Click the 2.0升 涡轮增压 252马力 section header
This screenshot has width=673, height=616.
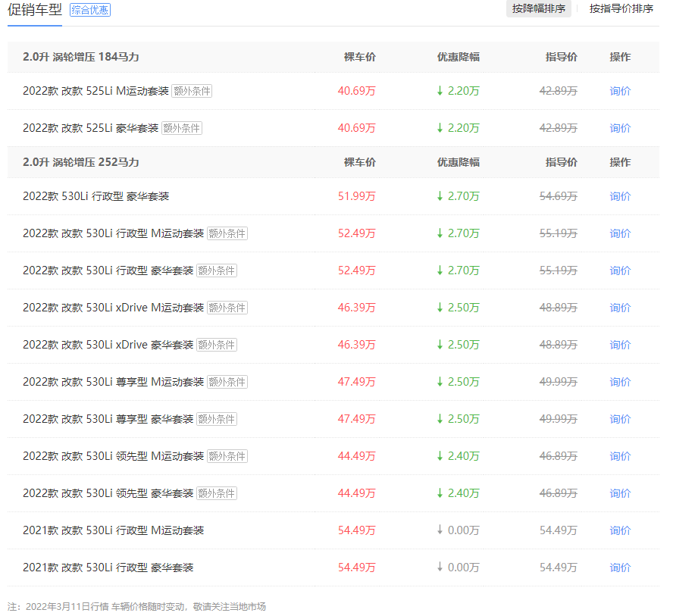click(80, 162)
